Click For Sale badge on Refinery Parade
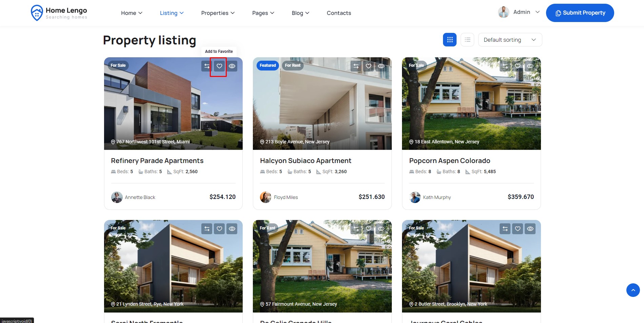The image size is (644, 323). point(118,65)
